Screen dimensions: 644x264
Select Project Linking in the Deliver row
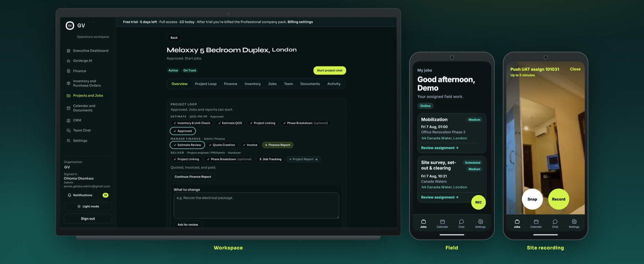pyautogui.click(x=186, y=159)
